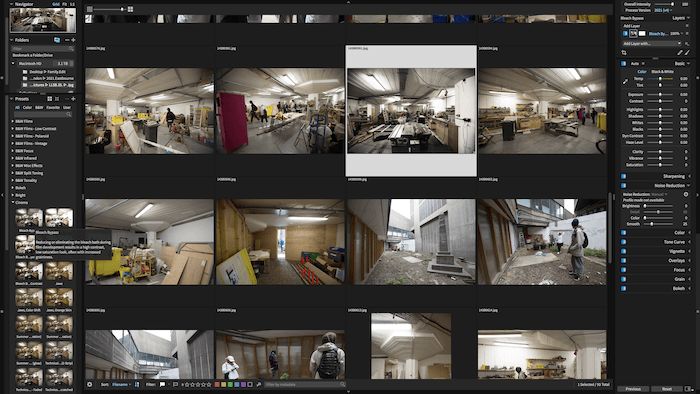Switch Presets panel to large thumbnail grid
The height and width of the screenshot is (394, 700).
point(50,99)
